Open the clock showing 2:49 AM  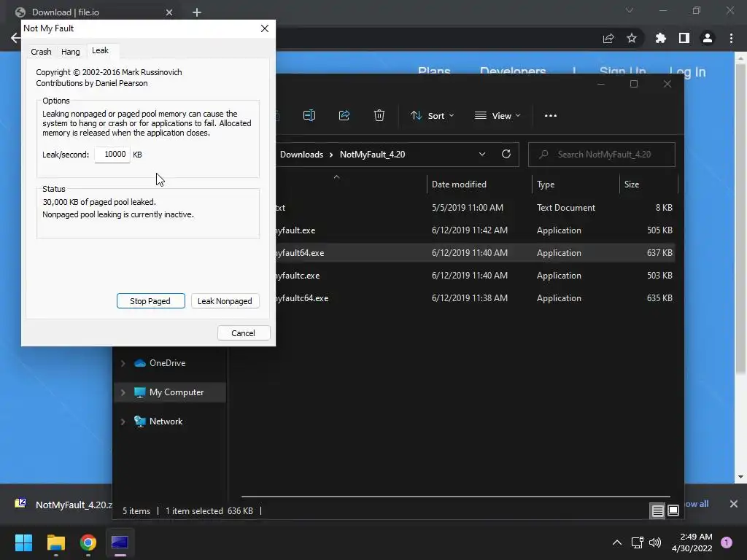tap(692, 542)
